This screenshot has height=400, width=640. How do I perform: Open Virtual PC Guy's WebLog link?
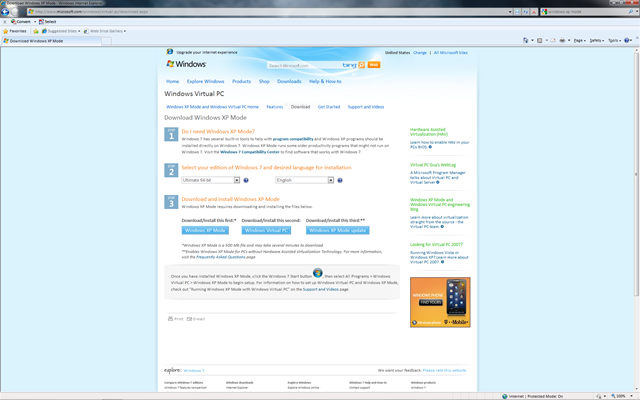[433, 165]
